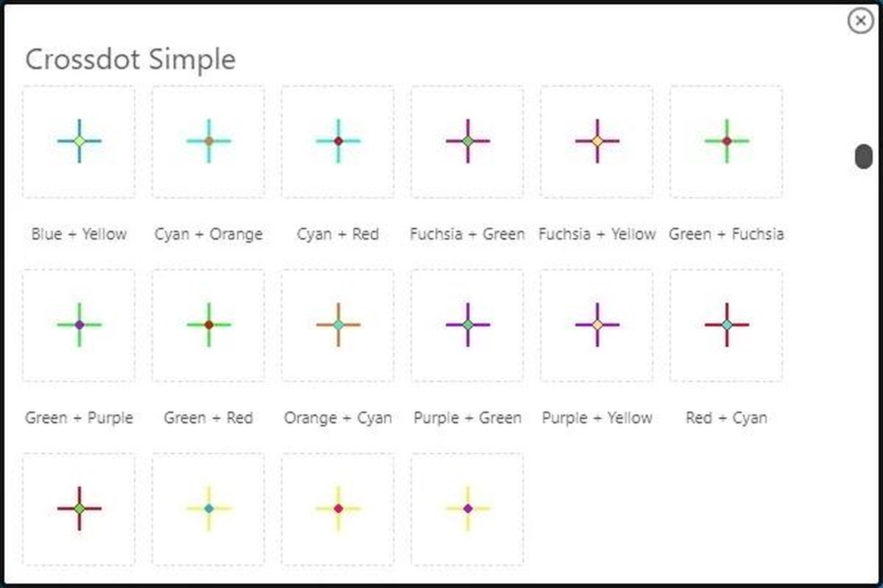Choose the Fuchsia + Yellow crosshair

597,142
